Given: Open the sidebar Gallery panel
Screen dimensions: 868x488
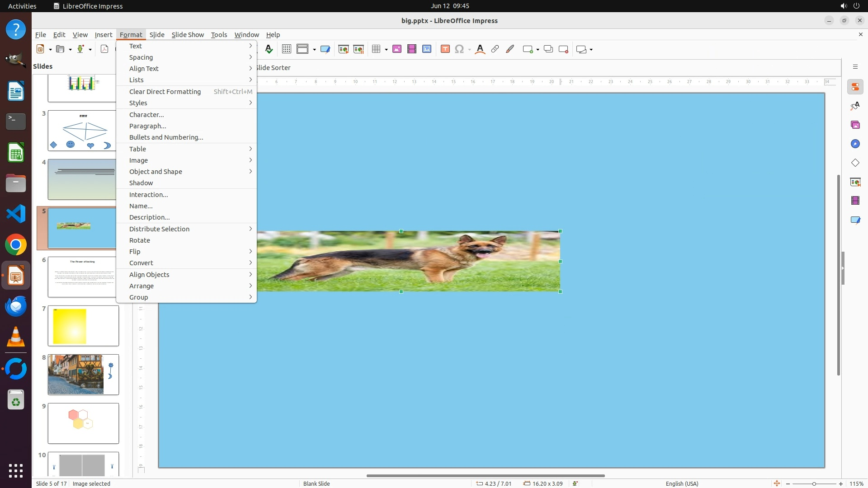Looking at the screenshot, I should [855, 125].
